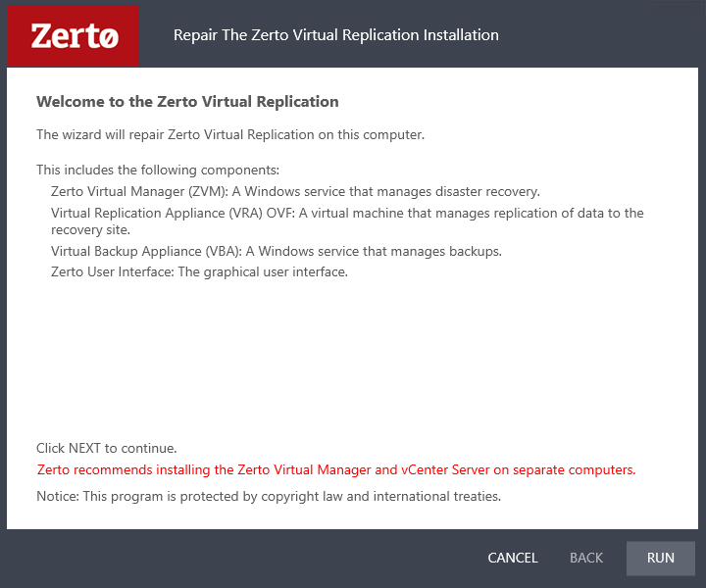Click the copyright law Notice text
Viewport: 706px width, 588px height.
(269, 496)
